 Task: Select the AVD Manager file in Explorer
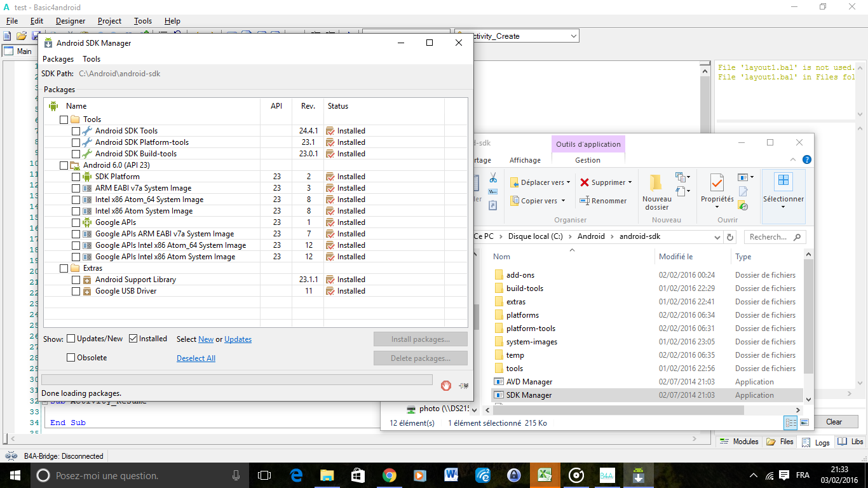click(529, 382)
